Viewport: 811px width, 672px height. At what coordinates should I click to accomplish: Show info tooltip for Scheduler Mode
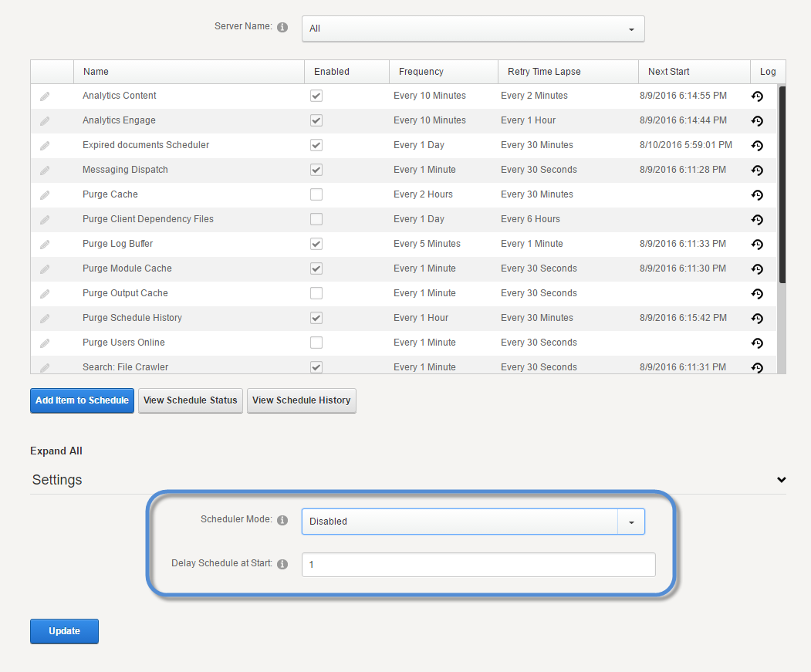282,521
